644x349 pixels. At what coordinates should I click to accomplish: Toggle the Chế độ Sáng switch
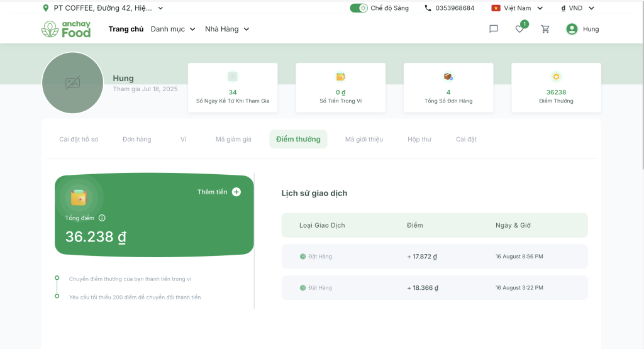click(358, 8)
